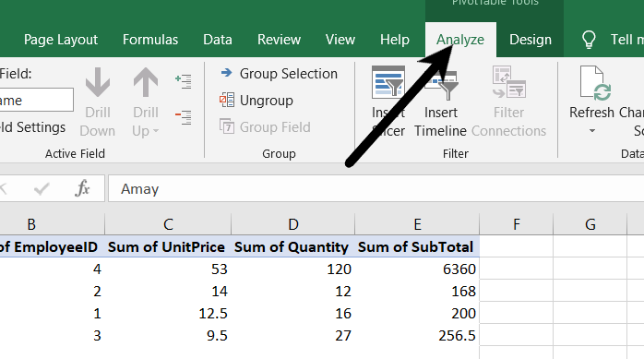Screen dimensions: 644x359
Task: Click inside the Active Field name box
Action: point(37,100)
